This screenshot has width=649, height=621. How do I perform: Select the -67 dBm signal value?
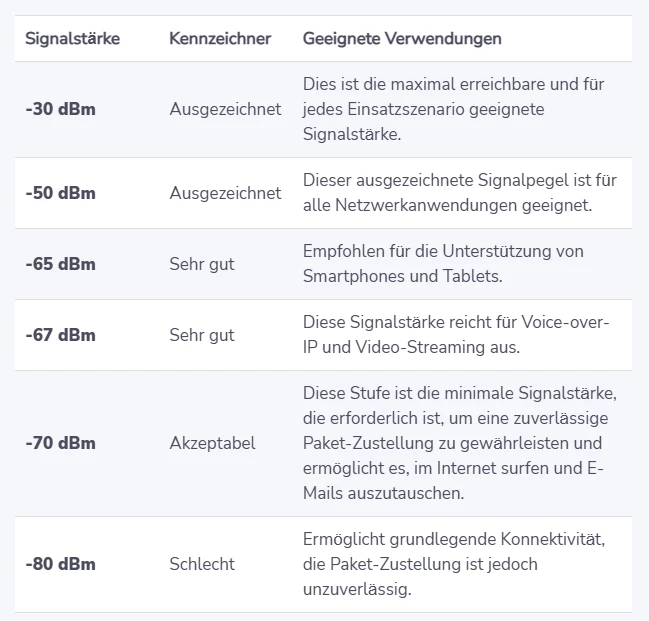point(60,335)
